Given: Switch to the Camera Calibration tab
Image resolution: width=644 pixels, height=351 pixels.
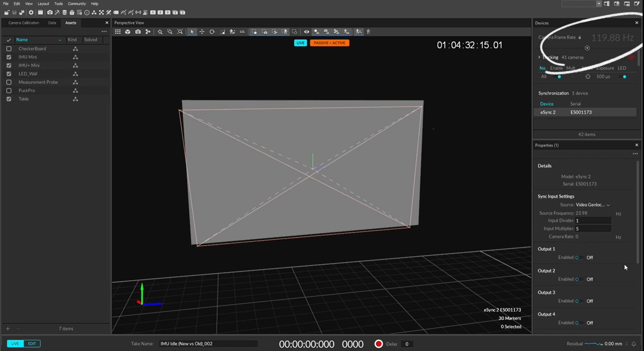Looking at the screenshot, I should [x=23, y=23].
